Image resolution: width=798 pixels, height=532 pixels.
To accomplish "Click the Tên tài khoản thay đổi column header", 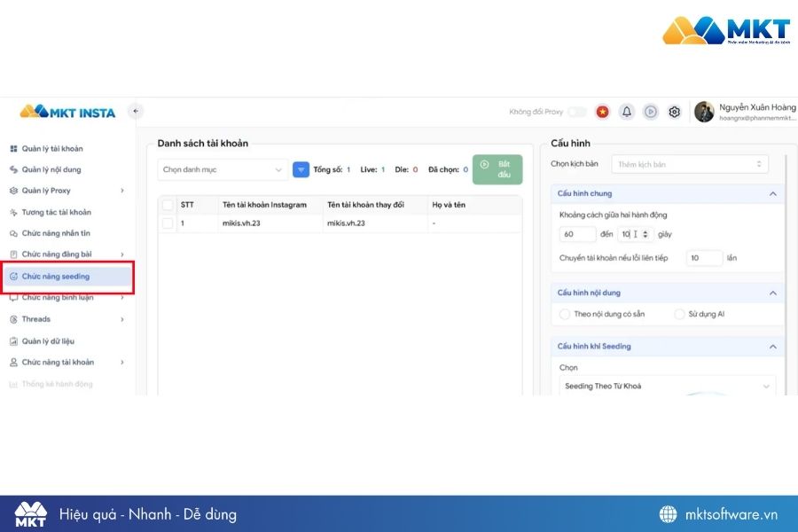I will (365, 205).
